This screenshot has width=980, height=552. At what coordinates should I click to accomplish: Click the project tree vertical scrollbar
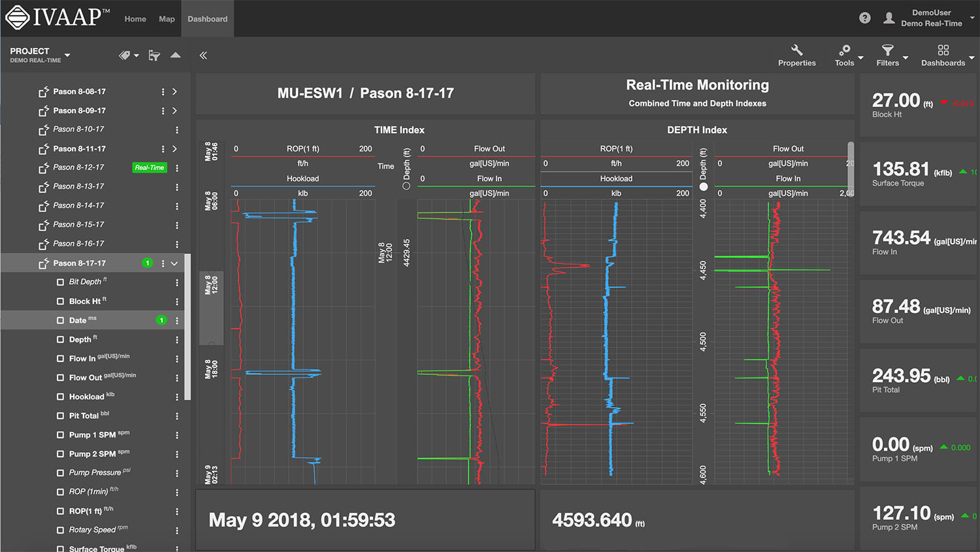pos(188,327)
